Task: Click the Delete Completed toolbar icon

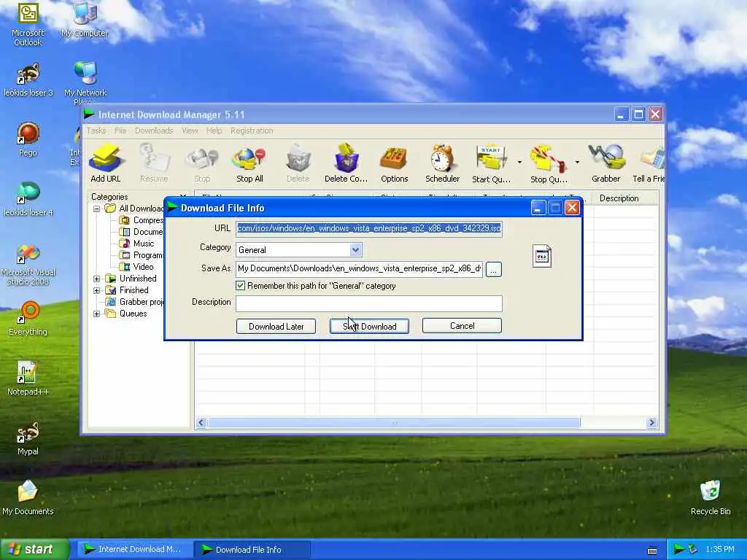Action: tap(347, 163)
